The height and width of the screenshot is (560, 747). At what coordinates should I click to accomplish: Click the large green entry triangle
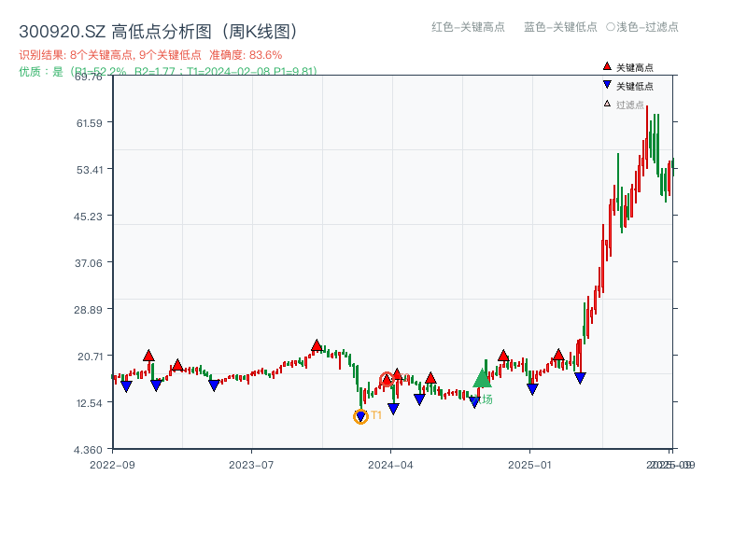tap(482, 378)
